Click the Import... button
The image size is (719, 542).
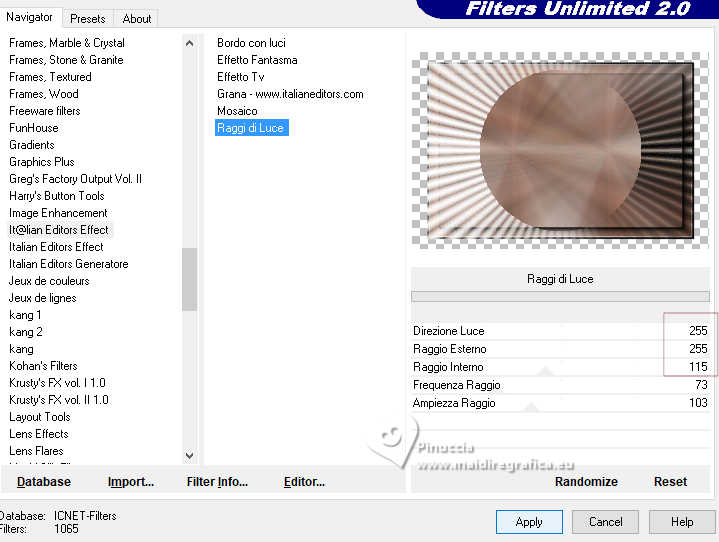(131, 481)
